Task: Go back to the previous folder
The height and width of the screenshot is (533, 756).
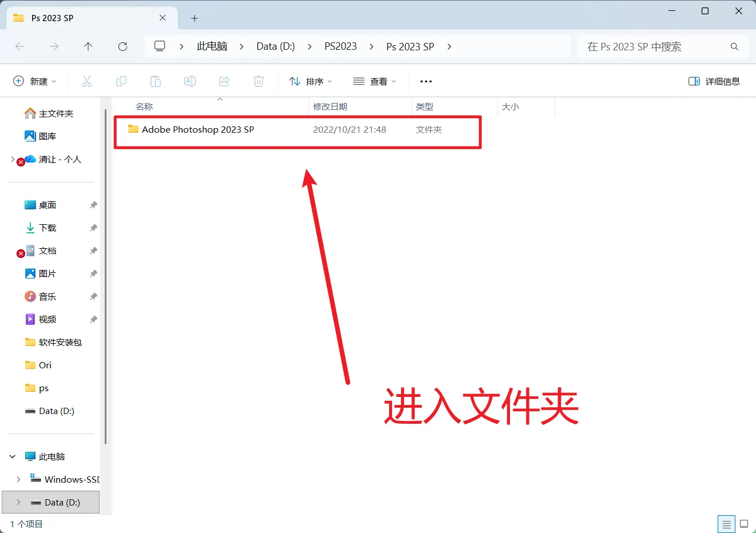Action: coord(20,47)
